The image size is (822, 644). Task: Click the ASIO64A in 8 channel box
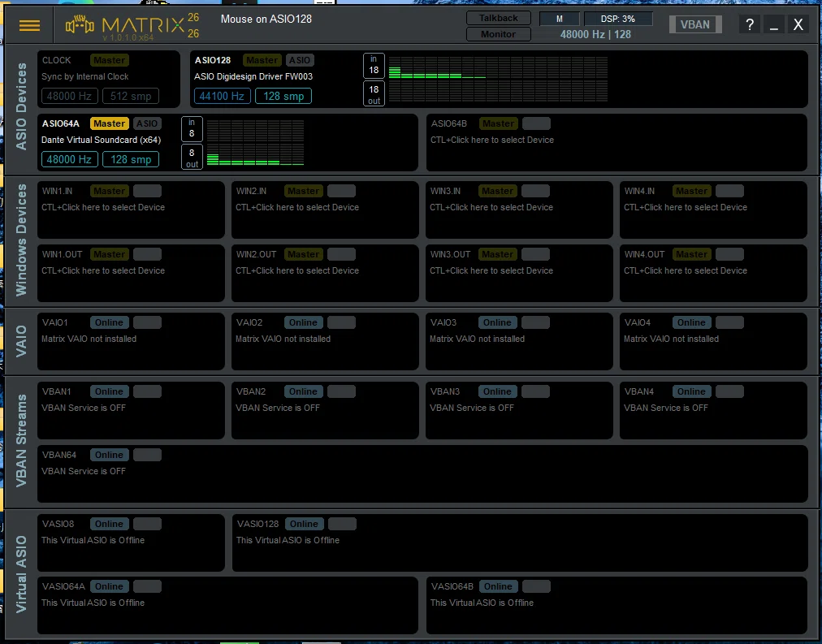pyautogui.click(x=192, y=129)
